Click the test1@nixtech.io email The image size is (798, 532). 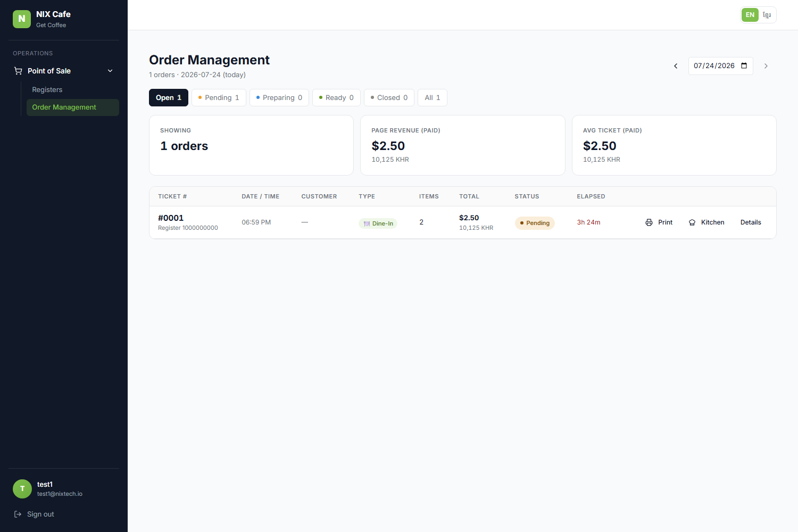(60, 494)
